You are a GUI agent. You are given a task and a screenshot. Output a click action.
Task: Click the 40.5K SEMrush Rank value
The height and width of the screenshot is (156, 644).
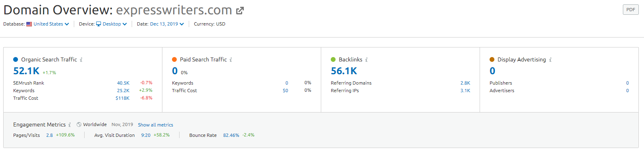coord(123,83)
